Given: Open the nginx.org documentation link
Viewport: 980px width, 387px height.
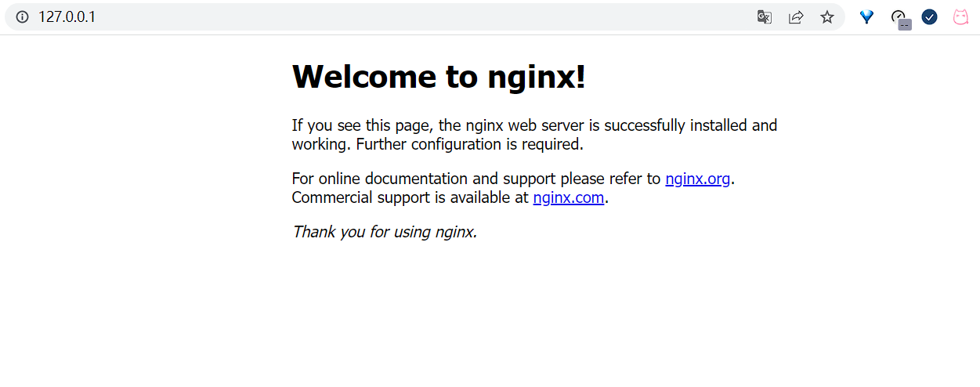Looking at the screenshot, I should [697, 179].
